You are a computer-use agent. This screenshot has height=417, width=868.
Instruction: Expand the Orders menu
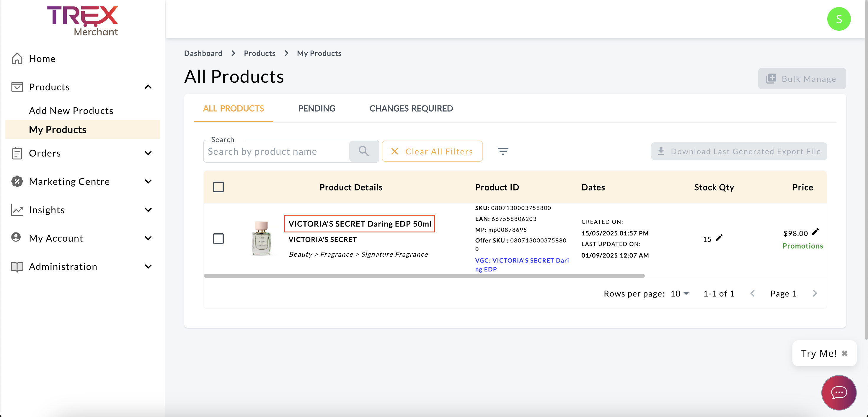[x=148, y=153]
